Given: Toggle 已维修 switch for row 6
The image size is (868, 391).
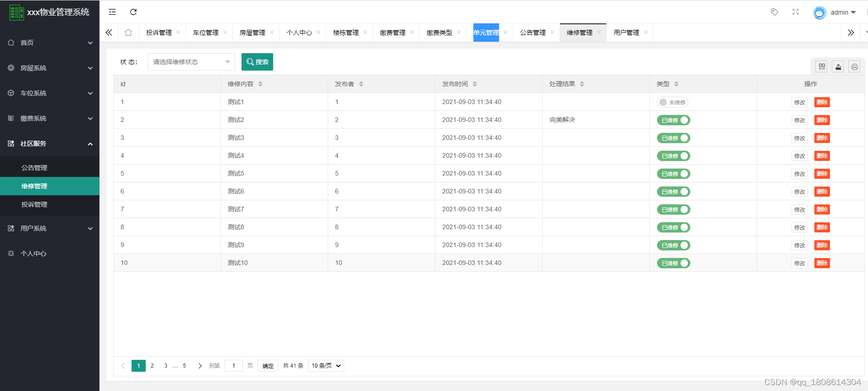Looking at the screenshot, I should (673, 192).
